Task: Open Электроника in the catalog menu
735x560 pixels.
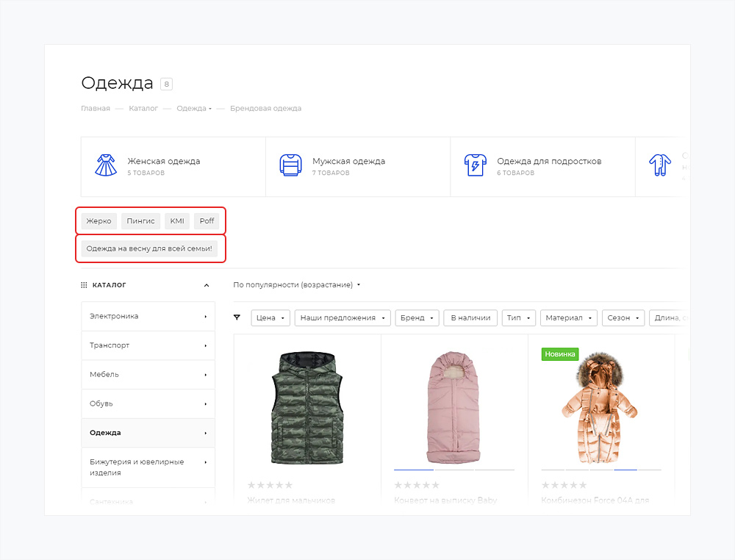Action: [x=148, y=316]
